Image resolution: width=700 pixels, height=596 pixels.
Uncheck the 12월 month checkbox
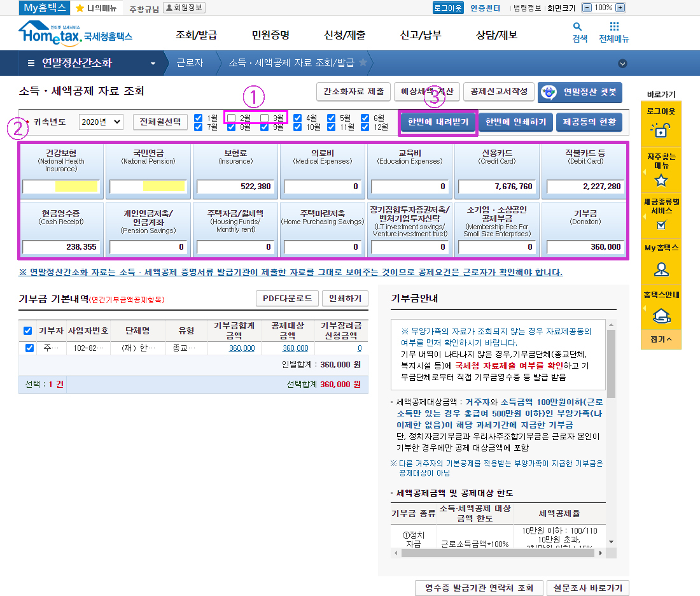(x=365, y=127)
